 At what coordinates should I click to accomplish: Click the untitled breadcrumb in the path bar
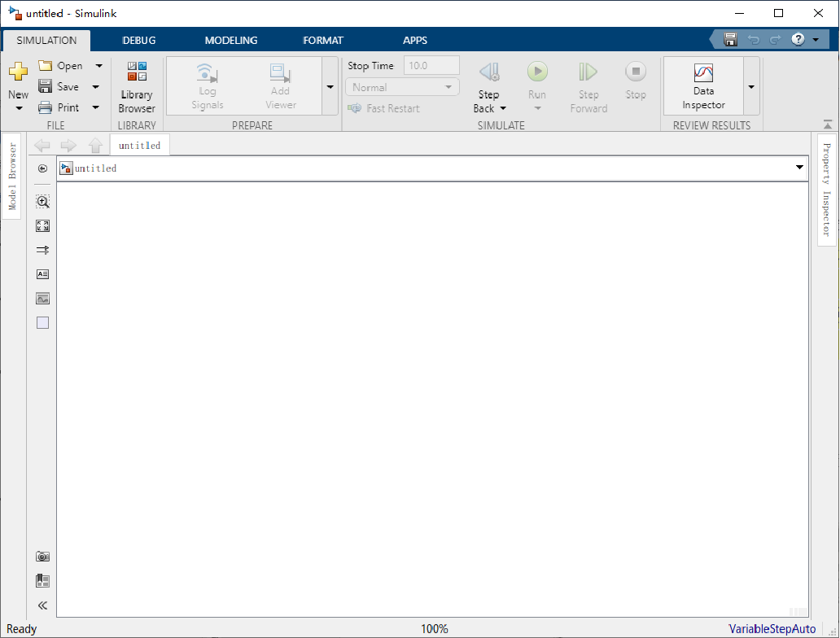click(x=95, y=168)
